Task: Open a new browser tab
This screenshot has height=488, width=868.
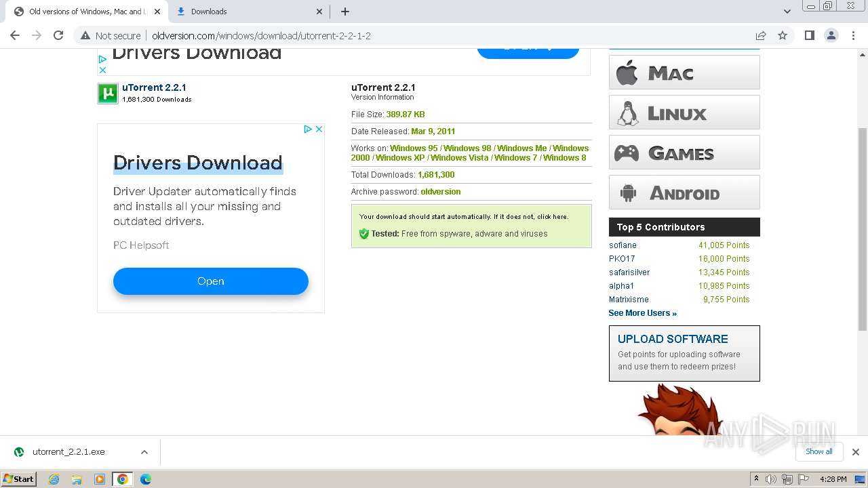Action: click(x=345, y=12)
